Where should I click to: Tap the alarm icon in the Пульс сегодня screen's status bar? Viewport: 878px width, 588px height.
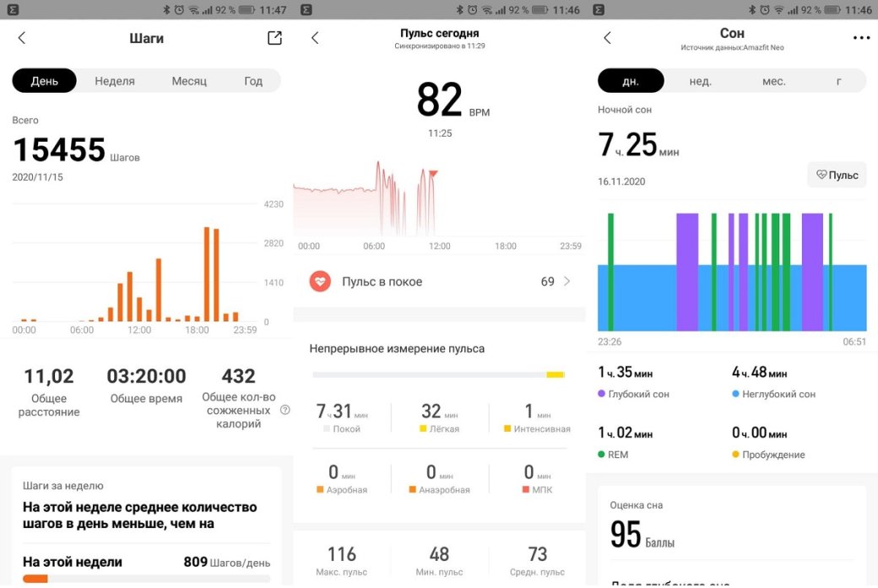point(472,9)
